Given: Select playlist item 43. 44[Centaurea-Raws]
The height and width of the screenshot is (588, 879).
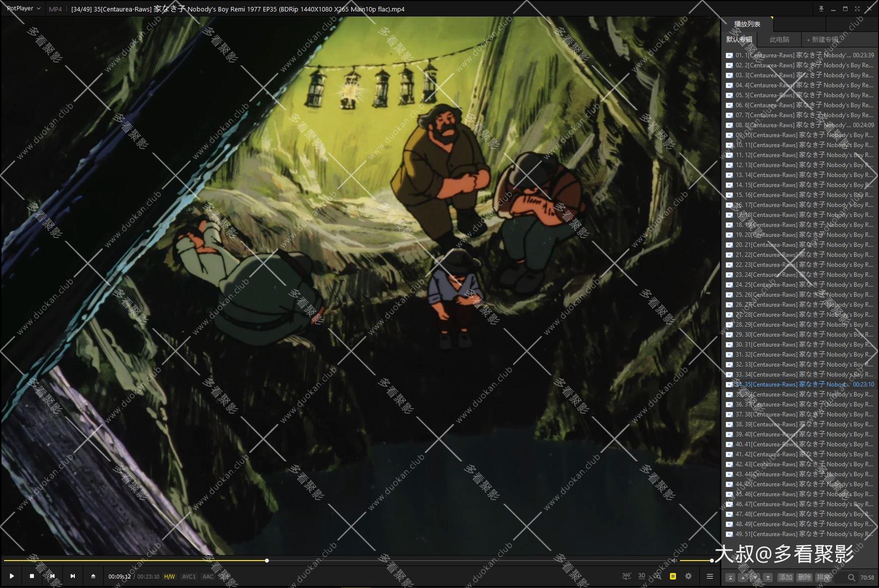Looking at the screenshot, I should point(800,474).
